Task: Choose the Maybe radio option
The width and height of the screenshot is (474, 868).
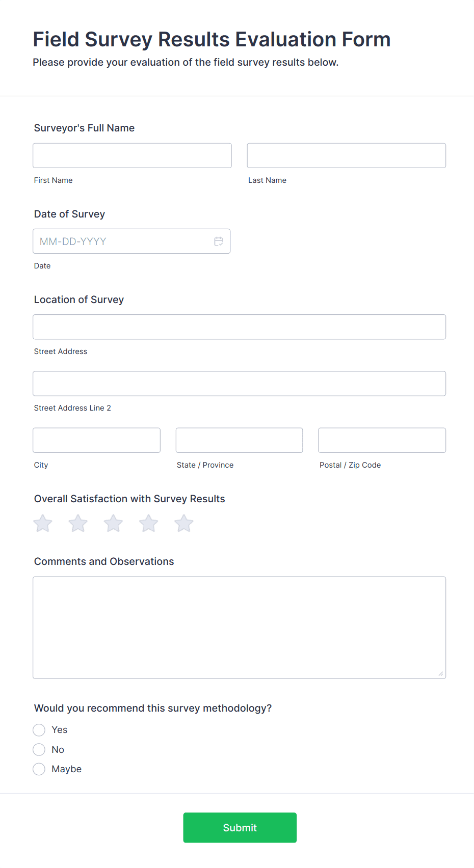Action: point(39,769)
